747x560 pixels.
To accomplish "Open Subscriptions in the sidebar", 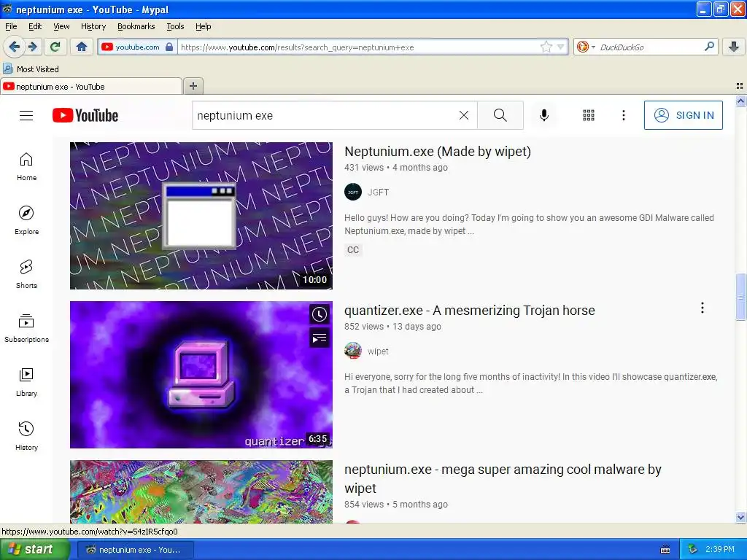I will (27, 329).
